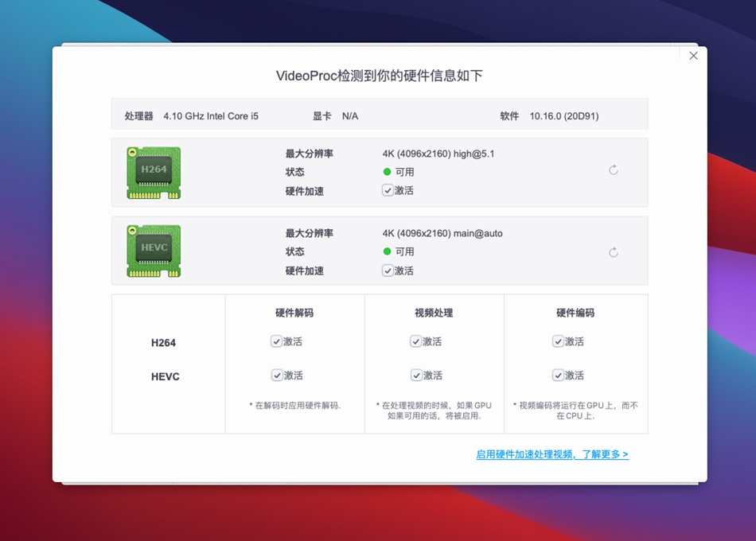Refresh the H264 hardware detection

(x=614, y=170)
